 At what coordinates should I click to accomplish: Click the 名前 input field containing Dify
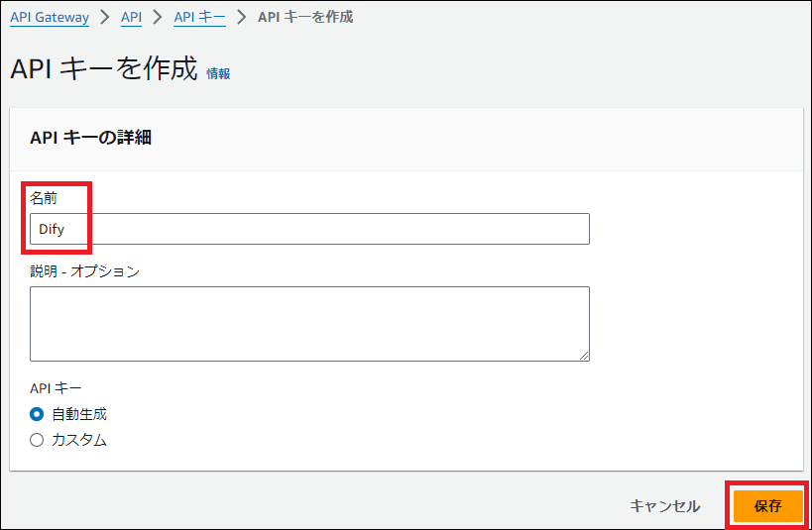pos(309,229)
